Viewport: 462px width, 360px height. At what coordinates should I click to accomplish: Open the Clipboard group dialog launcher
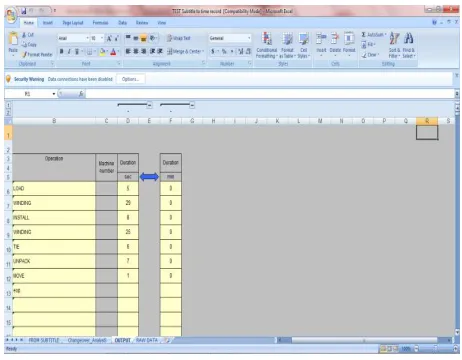pos(52,63)
